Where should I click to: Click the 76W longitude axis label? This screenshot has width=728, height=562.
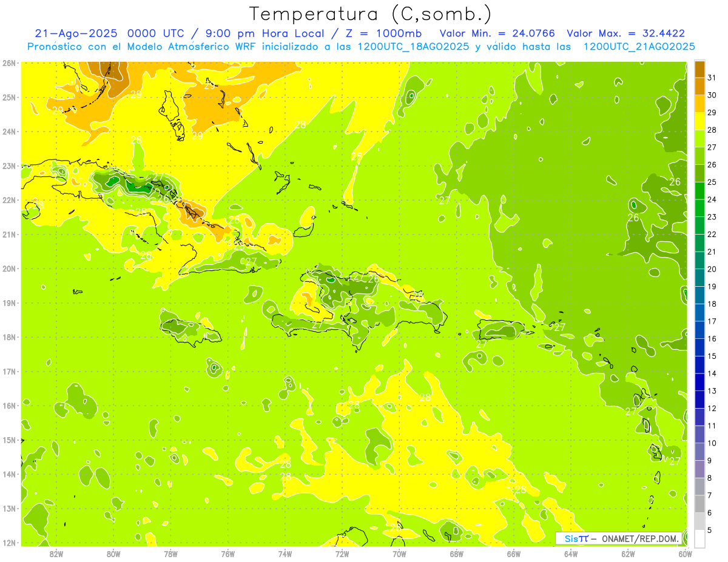[x=228, y=554]
